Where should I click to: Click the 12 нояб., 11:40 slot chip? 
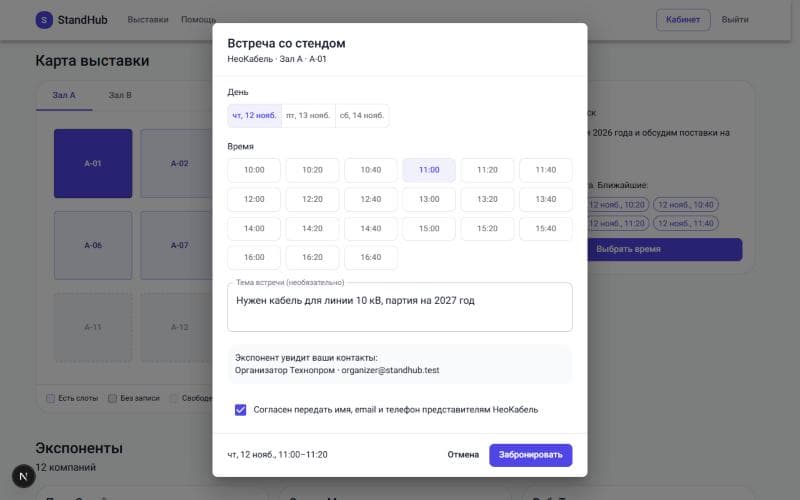686,223
